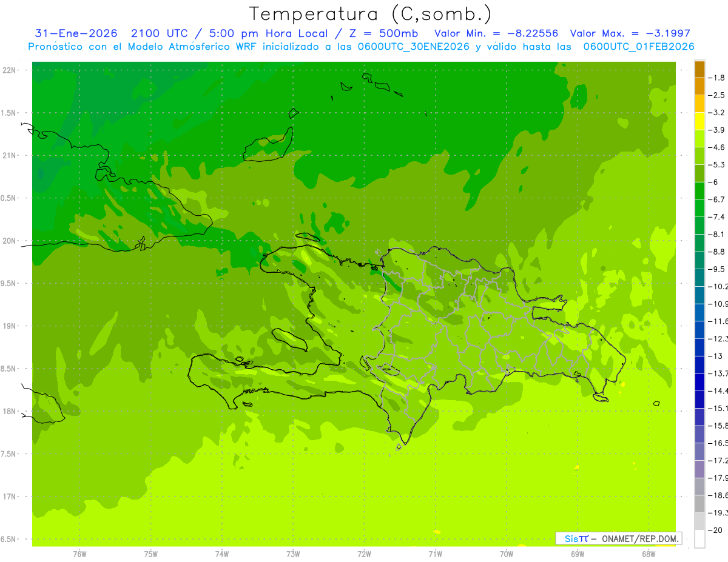Click the "76W" longitude label
Viewport: 728px width, 562px height.
[79, 554]
